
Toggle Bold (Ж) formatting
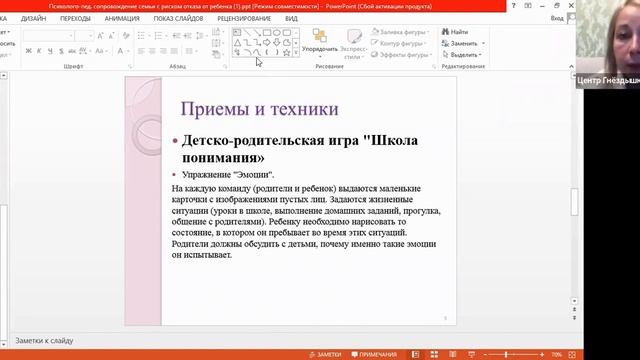click(x=28, y=51)
